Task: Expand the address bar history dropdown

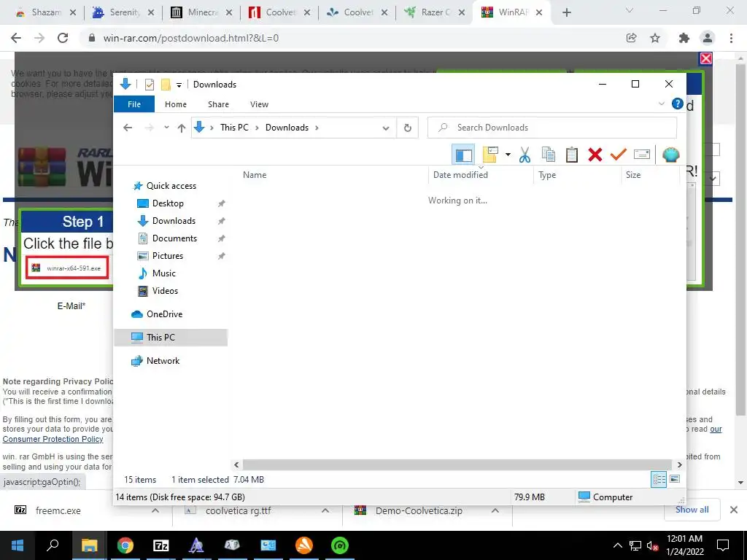Action: click(x=386, y=128)
